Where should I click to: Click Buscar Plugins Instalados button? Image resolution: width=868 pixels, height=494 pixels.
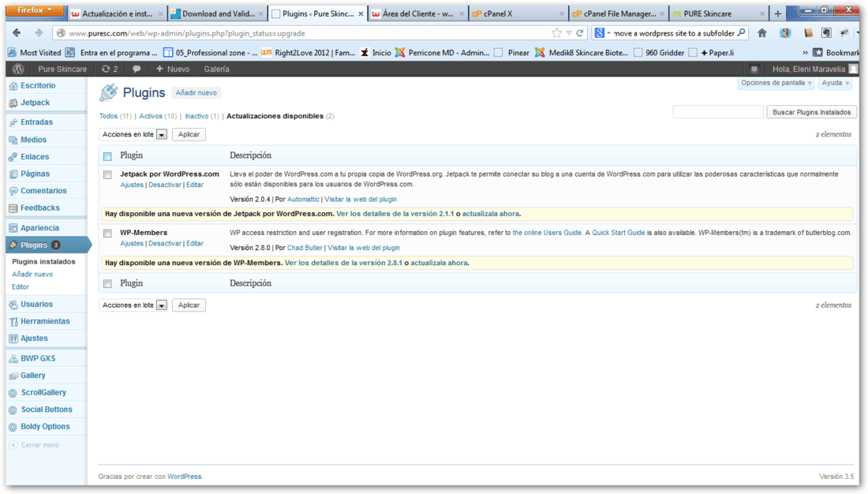pyautogui.click(x=811, y=112)
